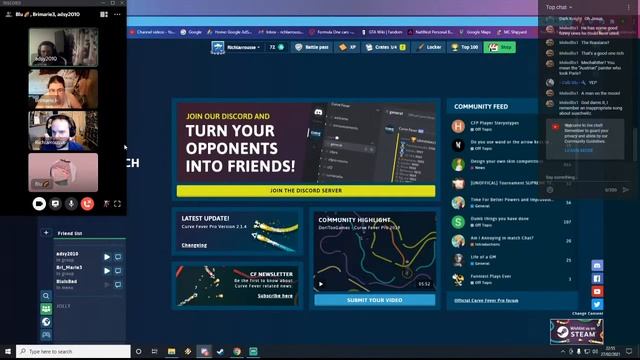Open the Official Curve Fever Pro forum link
The image size is (640, 360).
tap(486, 300)
